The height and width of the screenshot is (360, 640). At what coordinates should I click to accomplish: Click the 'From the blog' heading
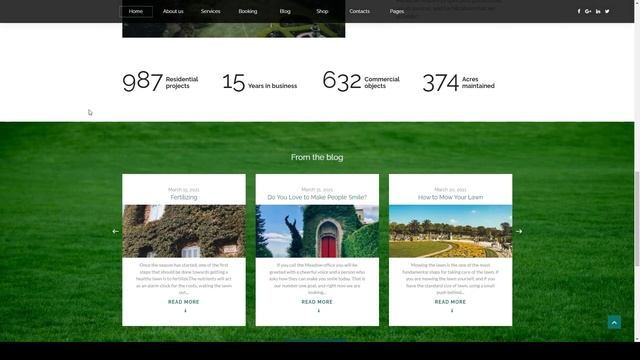pos(317,157)
